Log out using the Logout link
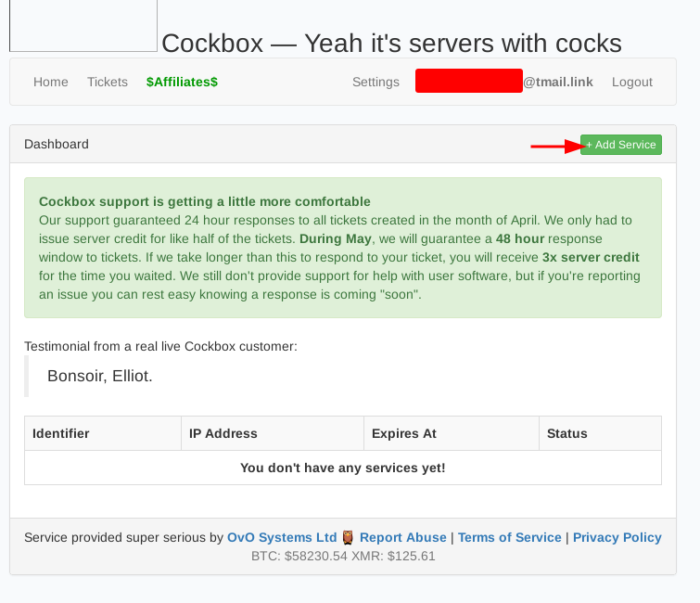 coord(632,82)
